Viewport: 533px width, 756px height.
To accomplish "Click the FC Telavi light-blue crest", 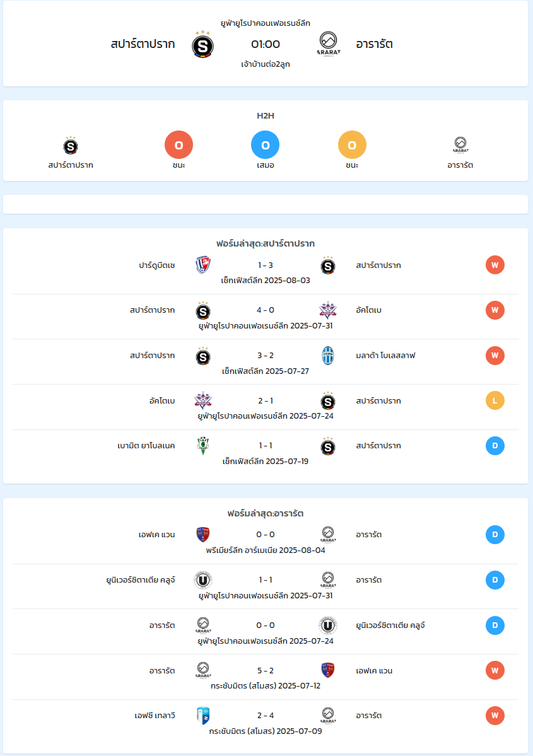I will (203, 716).
